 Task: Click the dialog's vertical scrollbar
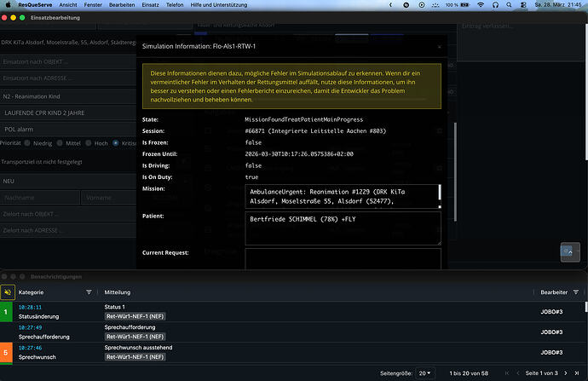tap(456, 172)
